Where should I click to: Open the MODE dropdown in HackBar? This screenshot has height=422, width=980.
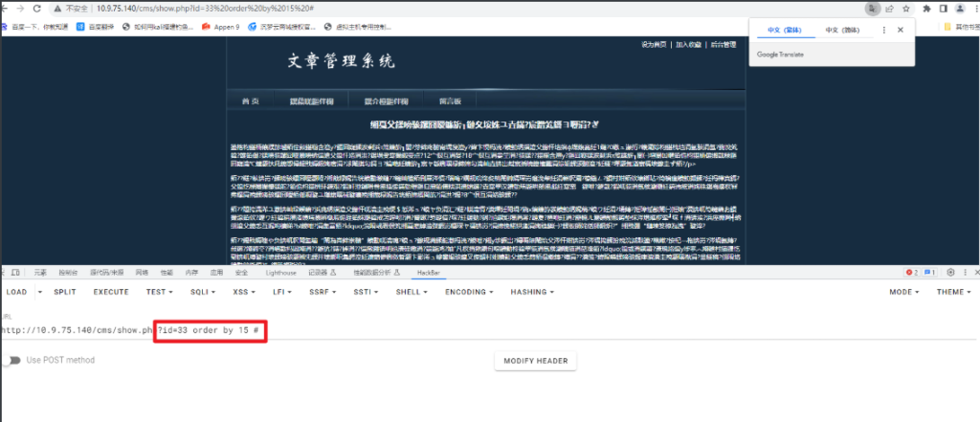904,292
